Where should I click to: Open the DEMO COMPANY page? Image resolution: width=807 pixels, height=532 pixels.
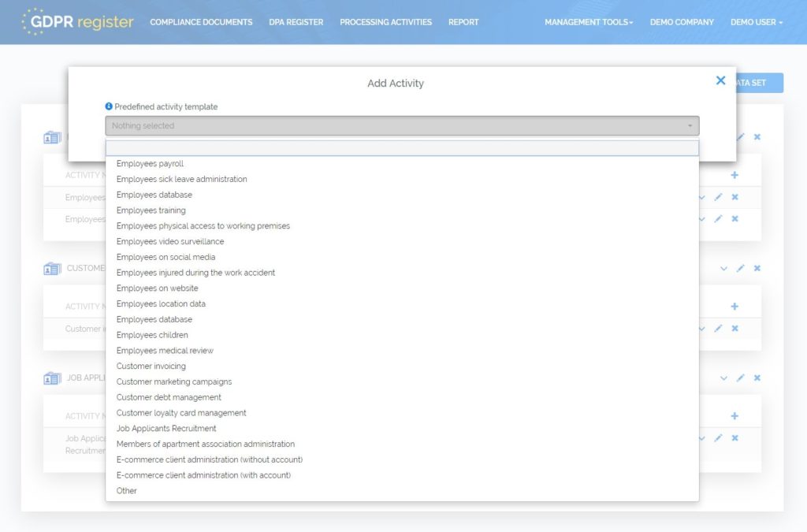(682, 22)
